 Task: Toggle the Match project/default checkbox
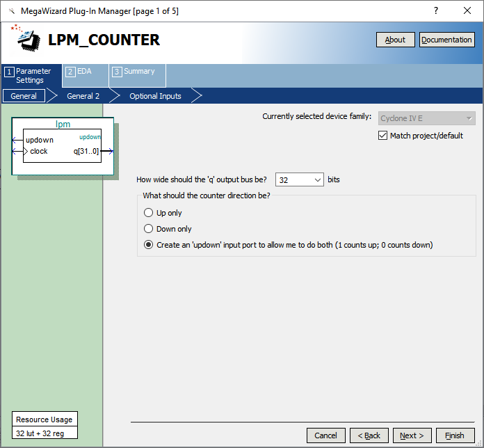point(382,136)
